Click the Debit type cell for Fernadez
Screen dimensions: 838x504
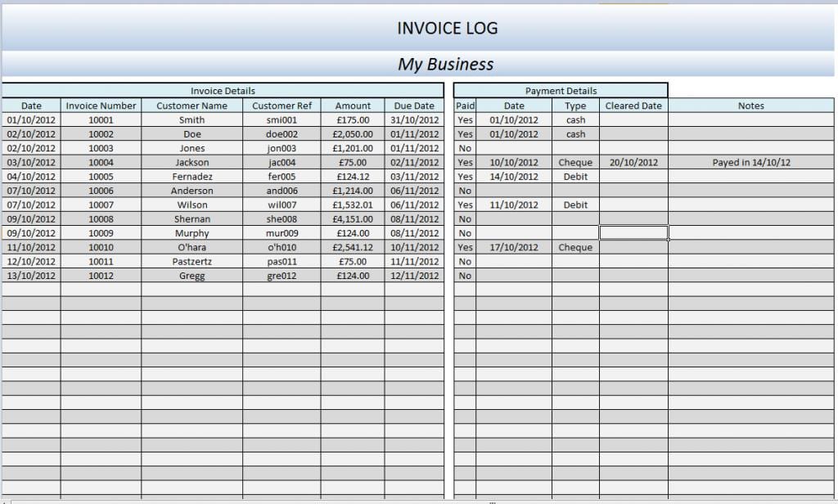click(x=574, y=176)
